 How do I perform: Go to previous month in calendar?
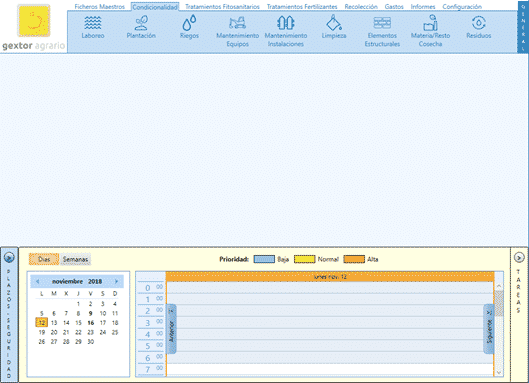click(x=38, y=281)
